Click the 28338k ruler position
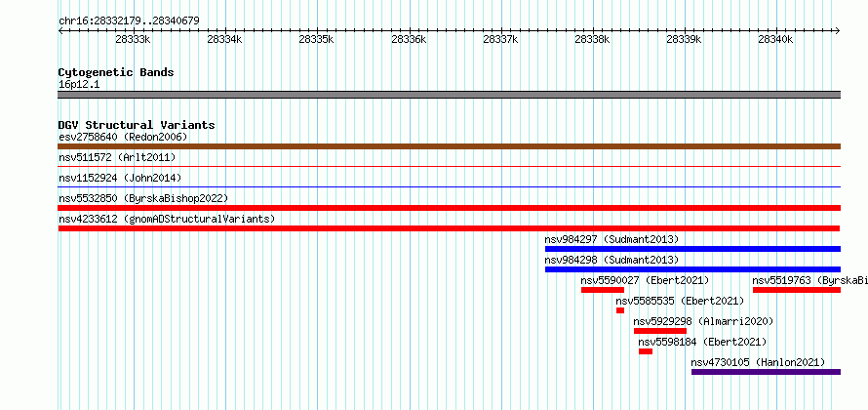 [592, 39]
